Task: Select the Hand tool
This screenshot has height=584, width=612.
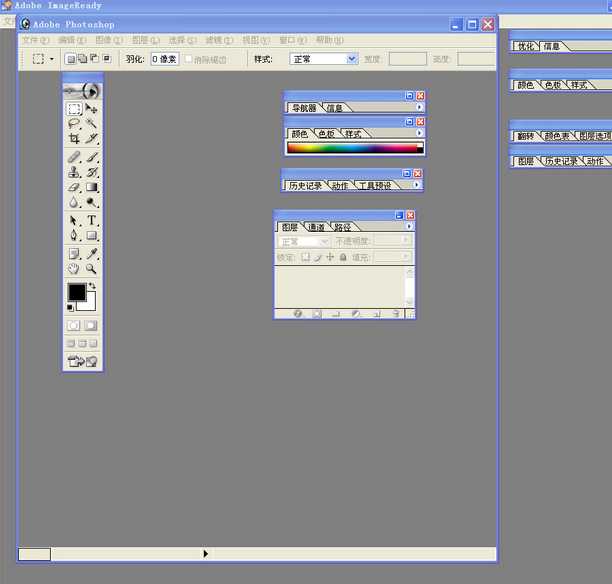Action: (x=74, y=269)
